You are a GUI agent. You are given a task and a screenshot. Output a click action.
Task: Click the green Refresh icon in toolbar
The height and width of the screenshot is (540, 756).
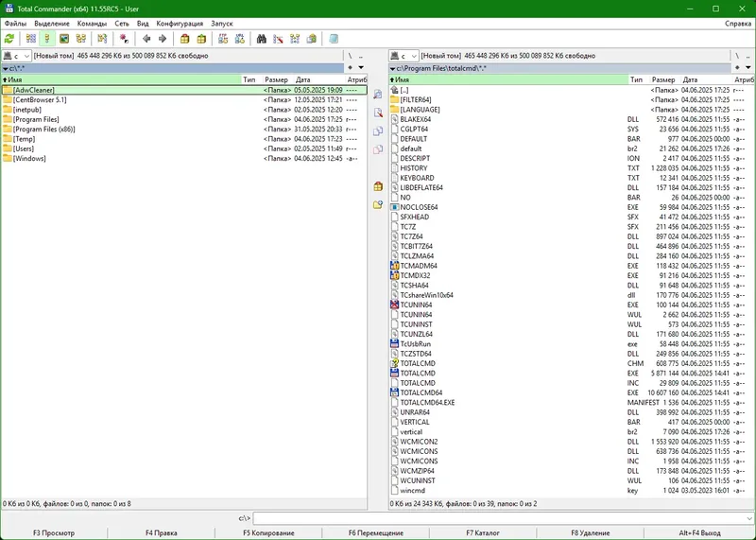tap(9, 39)
